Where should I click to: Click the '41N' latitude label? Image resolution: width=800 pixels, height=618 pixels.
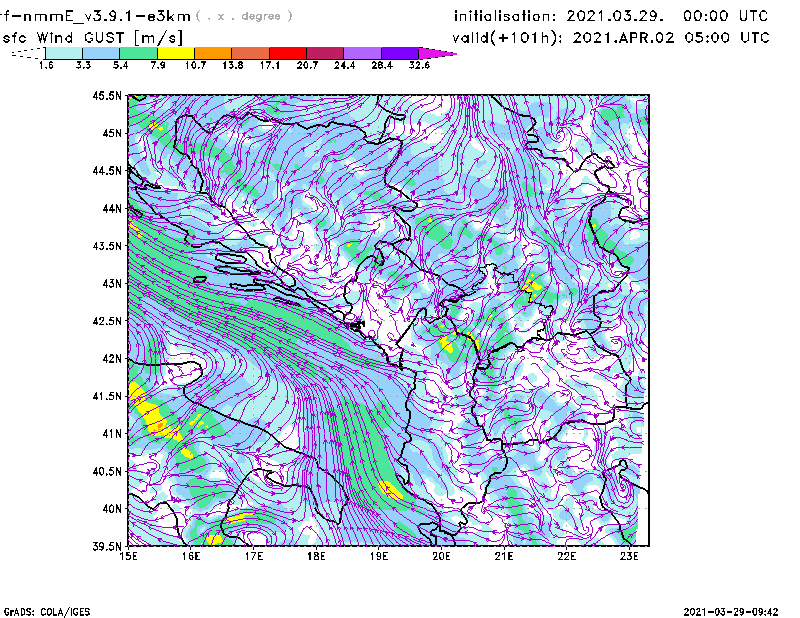pyautogui.click(x=112, y=434)
